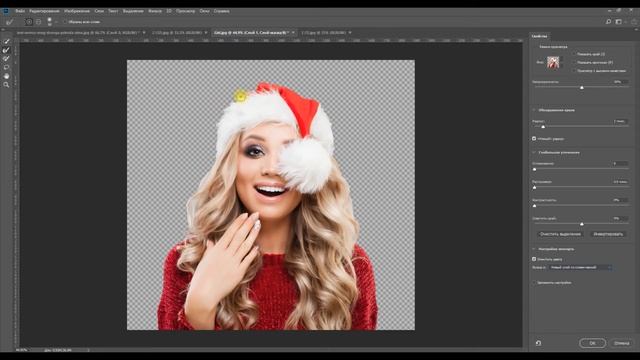Click the transparency slider handle
Image resolution: width=640 pixels, height=360 pixels.
[x=582, y=88]
